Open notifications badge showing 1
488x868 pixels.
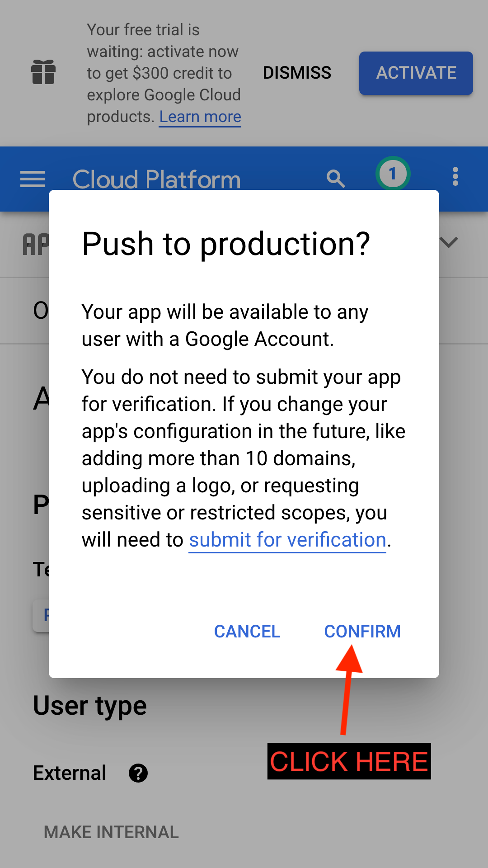coord(393,174)
